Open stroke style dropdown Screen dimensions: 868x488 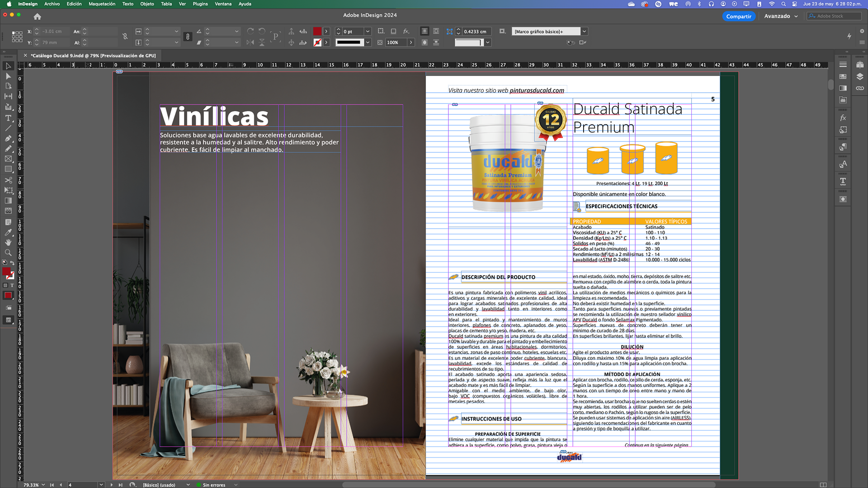click(x=368, y=42)
